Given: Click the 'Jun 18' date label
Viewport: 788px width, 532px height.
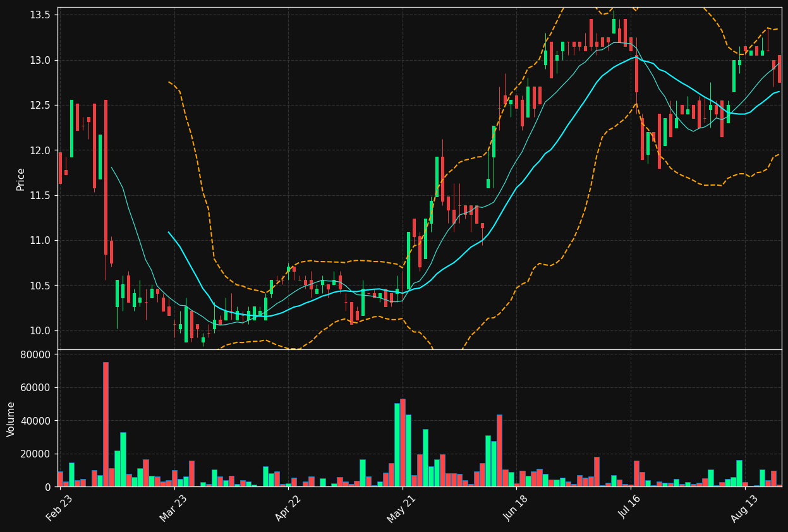Looking at the screenshot, I should [516, 508].
